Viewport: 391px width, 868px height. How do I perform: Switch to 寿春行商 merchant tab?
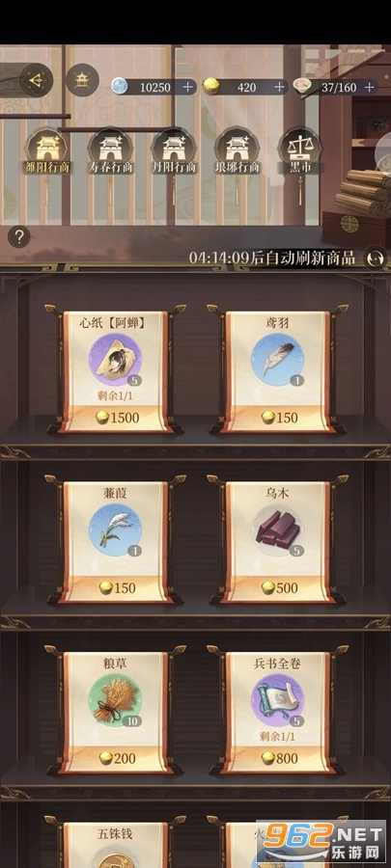click(x=110, y=151)
